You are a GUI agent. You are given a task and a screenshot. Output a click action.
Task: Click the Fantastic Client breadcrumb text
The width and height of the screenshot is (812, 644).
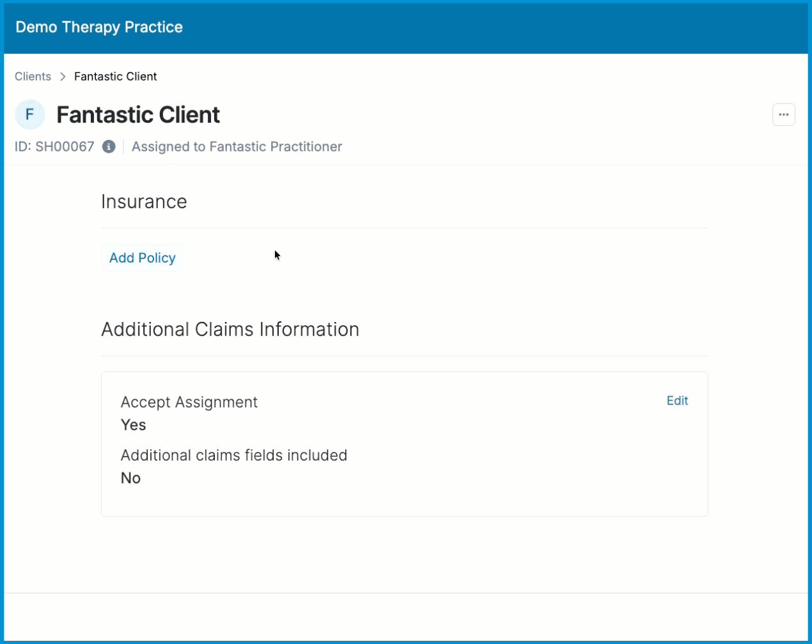(x=115, y=76)
